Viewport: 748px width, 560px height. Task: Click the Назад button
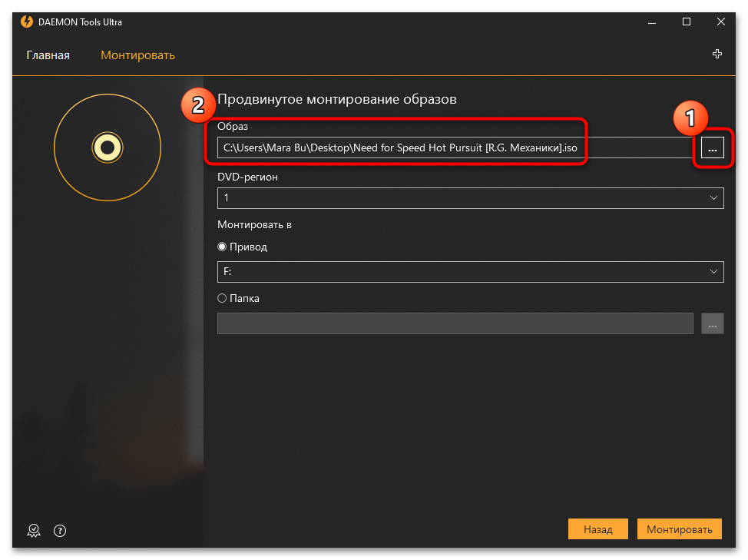click(x=597, y=529)
